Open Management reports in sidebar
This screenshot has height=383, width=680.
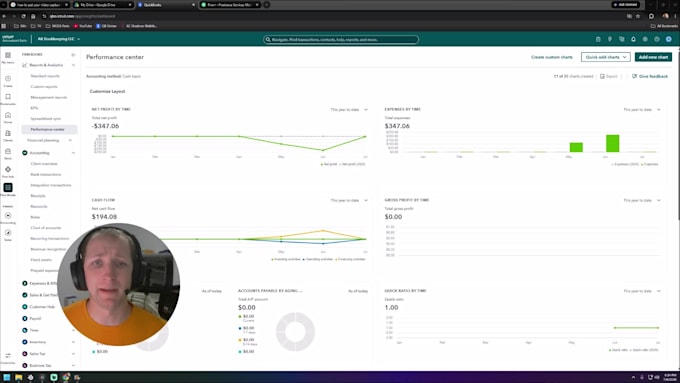coord(49,97)
